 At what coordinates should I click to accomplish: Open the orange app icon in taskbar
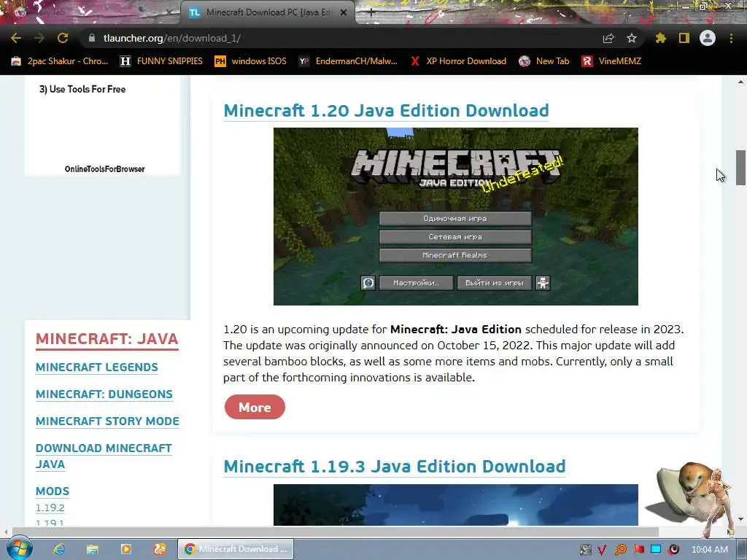tap(160, 549)
